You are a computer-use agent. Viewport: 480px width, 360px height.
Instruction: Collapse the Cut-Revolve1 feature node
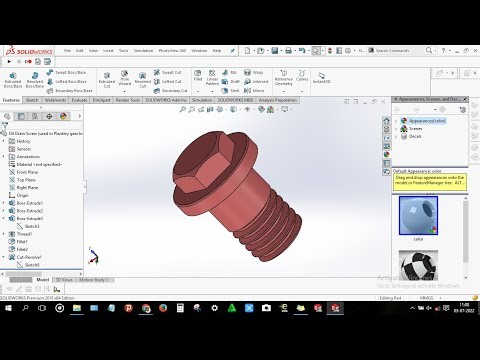click(4, 257)
